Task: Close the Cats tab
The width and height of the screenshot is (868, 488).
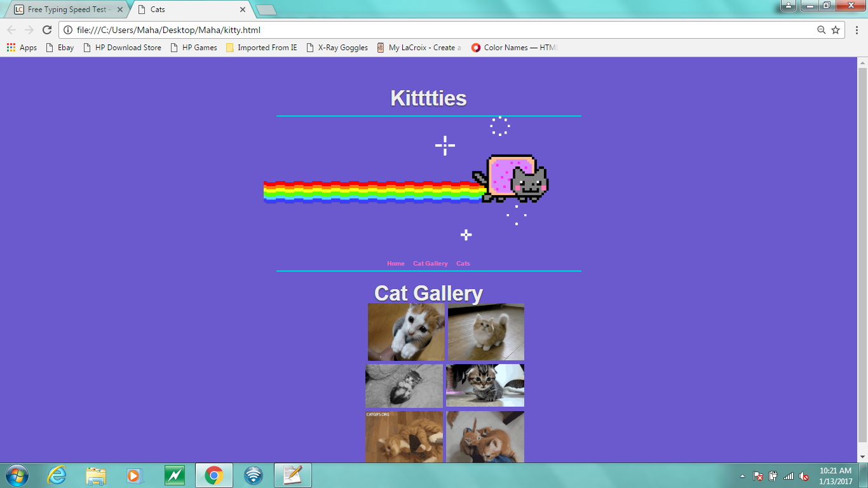Action: click(x=243, y=10)
